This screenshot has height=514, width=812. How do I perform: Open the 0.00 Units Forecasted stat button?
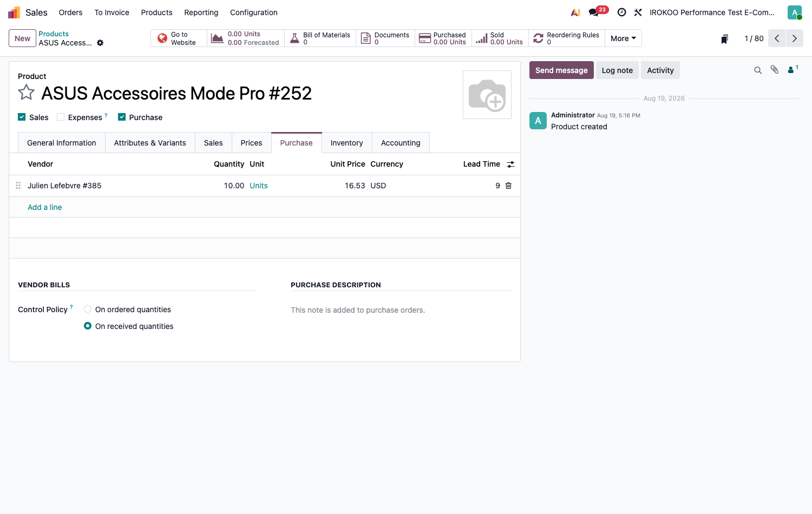coord(246,38)
